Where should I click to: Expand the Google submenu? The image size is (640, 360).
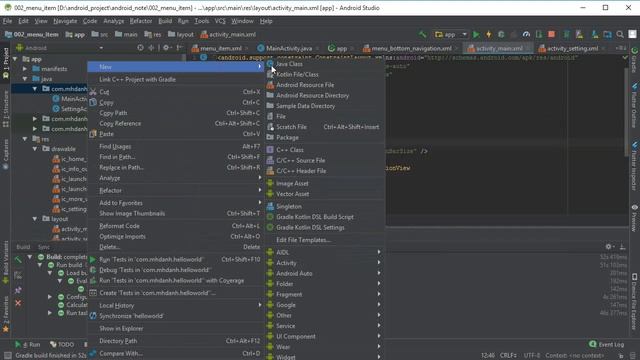click(325, 305)
